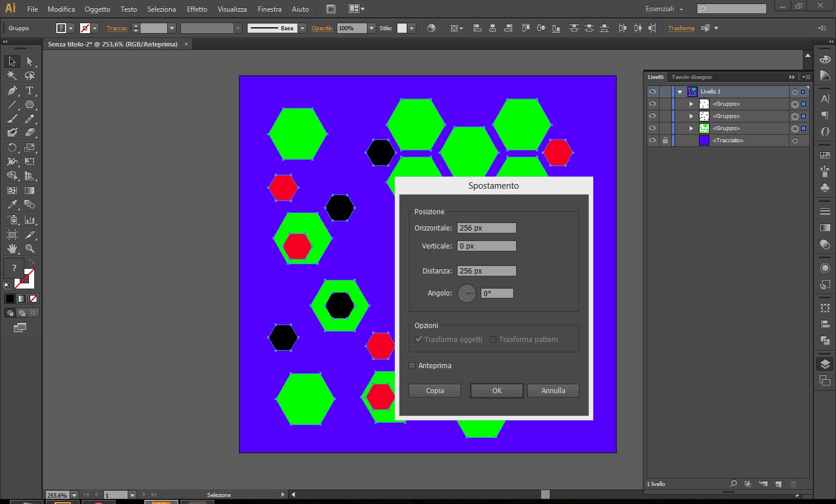The width and height of the screenshot is (836, 504).
Task: Open the Effetto menu
Action: point(197,9)
